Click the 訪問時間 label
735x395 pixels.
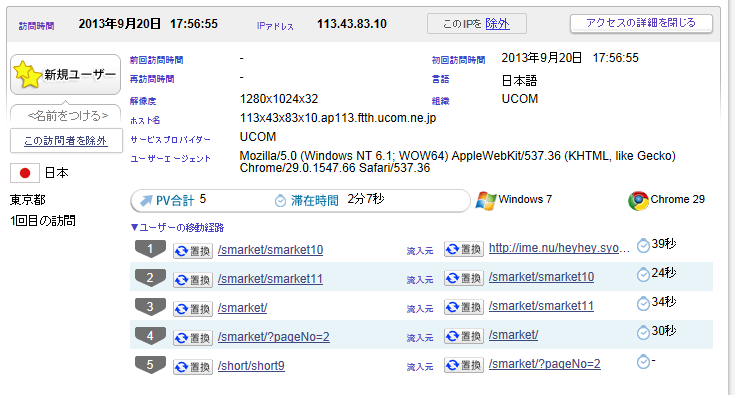(36, 26)
